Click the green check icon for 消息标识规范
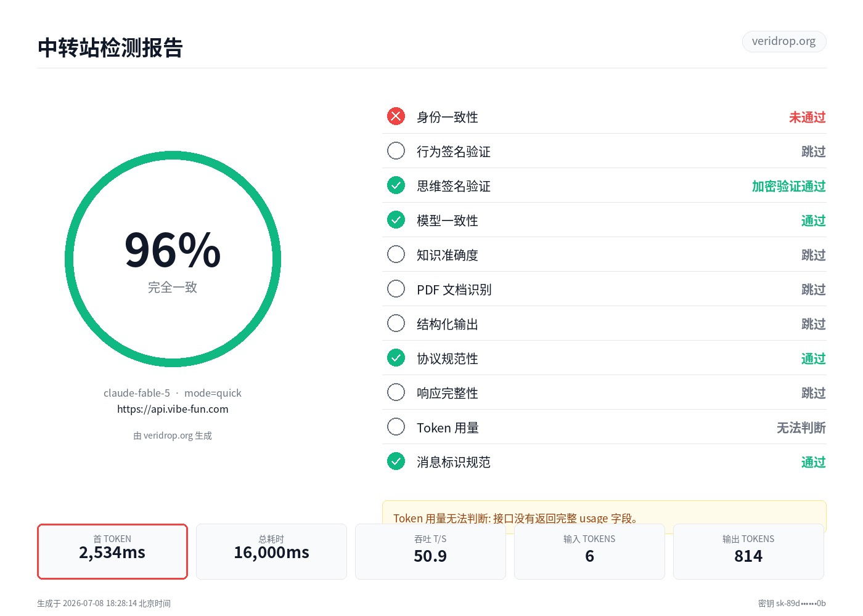Screen dimensions: 863x616 tap(396, 461)
